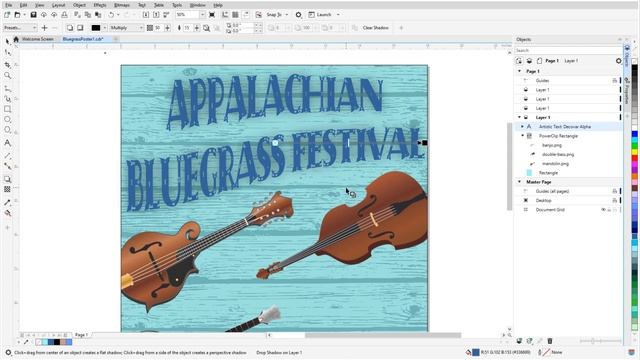This screenshot has width=640, height=360.
Task: Select the Interactive Fill tool in the toolbox
Action: coord(7,213)
